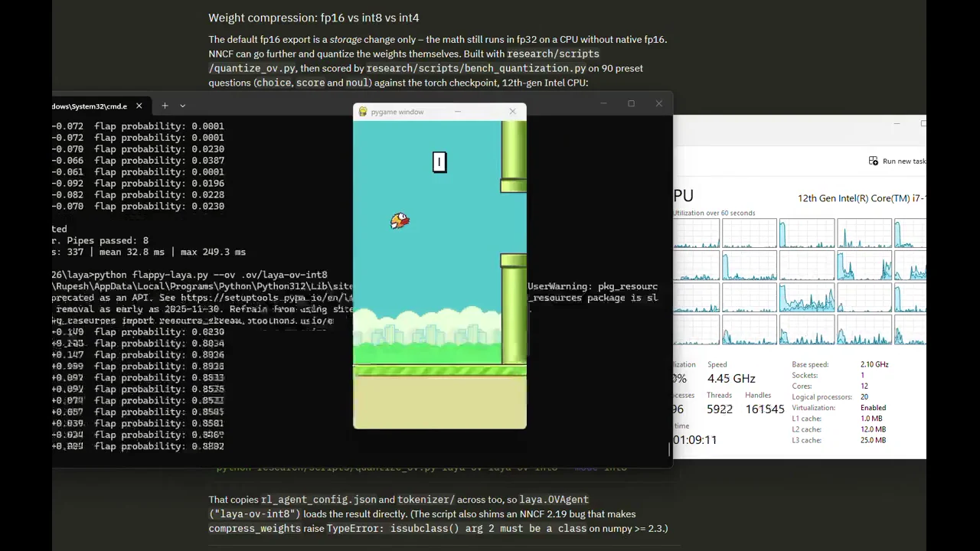This screenshot has height=551, width=980.
Task: Click the Run new task icon
Action: [874, 161]
